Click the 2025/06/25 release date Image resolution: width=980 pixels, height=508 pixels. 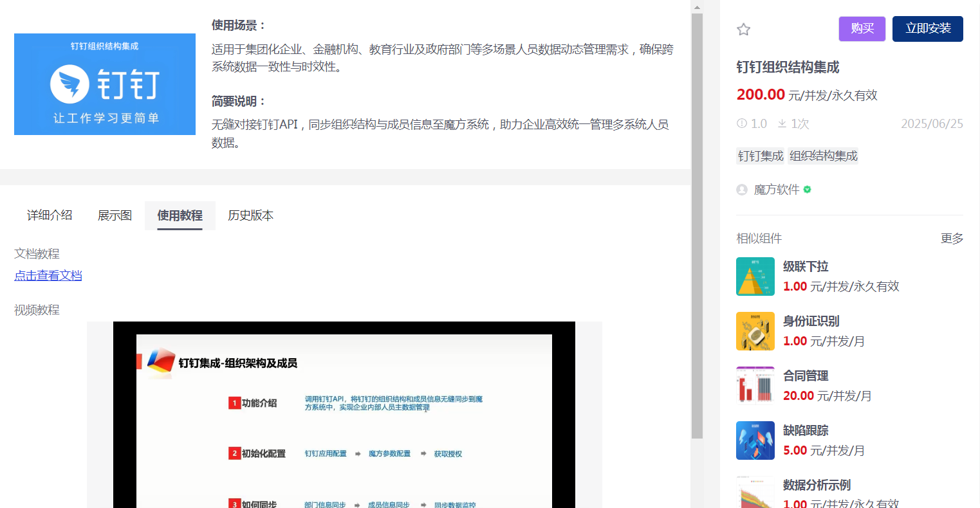tap(932, 123)
